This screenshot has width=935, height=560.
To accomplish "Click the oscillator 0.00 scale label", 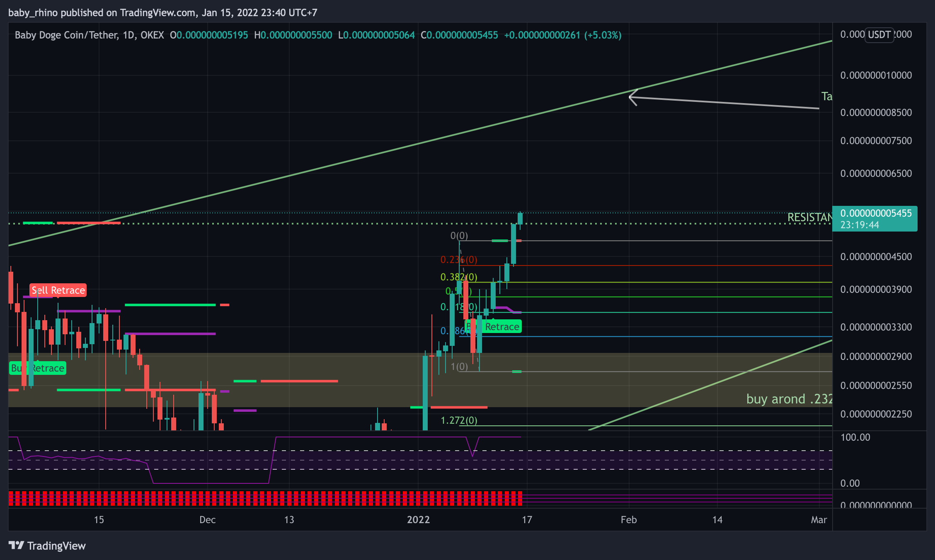I will (x=850, y=483).
